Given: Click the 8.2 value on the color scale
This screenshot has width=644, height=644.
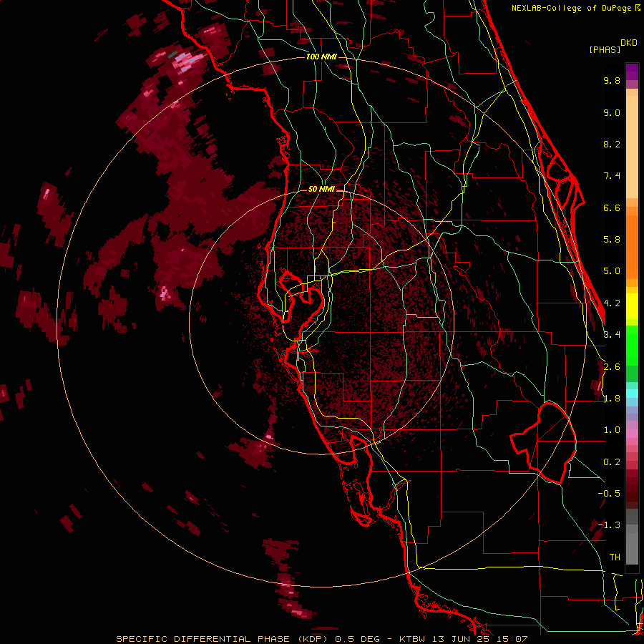Looking at the screenshot, I should [612, 144].
